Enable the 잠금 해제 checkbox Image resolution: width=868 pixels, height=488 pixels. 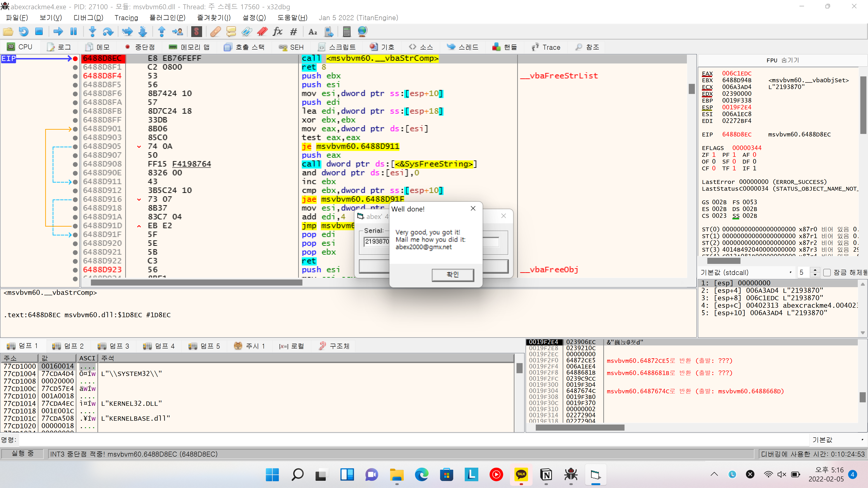pyautogui.click(x=827, y=272)
